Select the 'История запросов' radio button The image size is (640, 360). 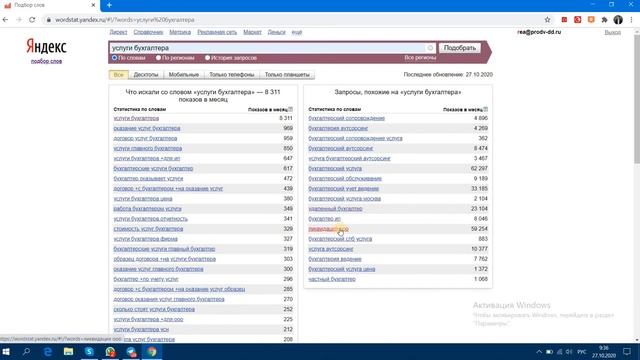click(x=207, y=58)
